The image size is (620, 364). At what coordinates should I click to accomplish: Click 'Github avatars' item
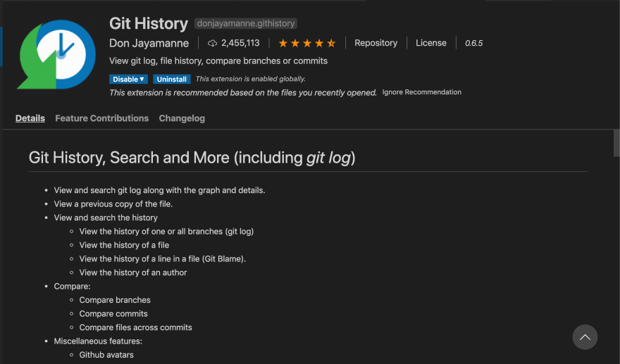click(x=106, y=355)
